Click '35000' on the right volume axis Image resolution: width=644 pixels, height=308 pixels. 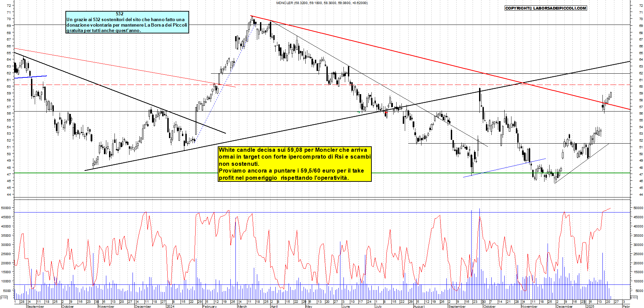[638, 235]
